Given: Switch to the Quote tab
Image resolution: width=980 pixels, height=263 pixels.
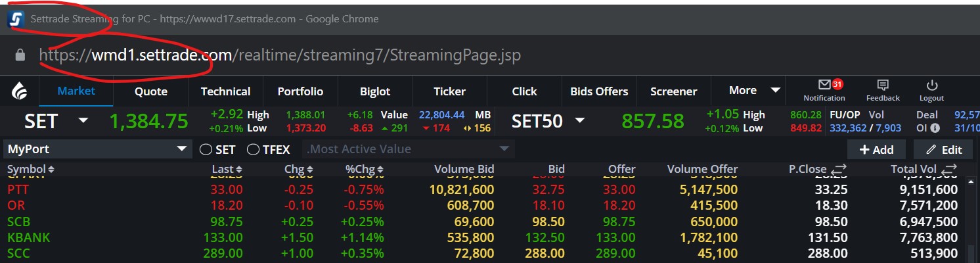Looking at the screenshot, I should pyautogui.click(x=151, y=91).
